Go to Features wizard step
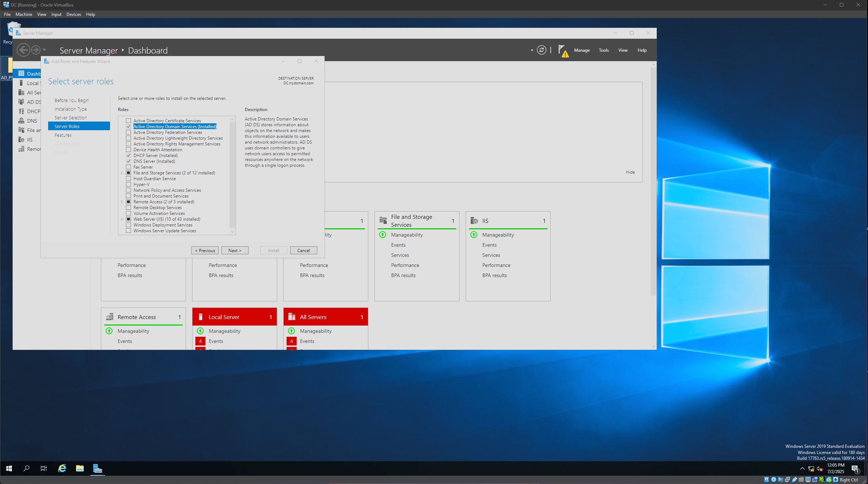This screenshot has height=484, width=868. 63,135
